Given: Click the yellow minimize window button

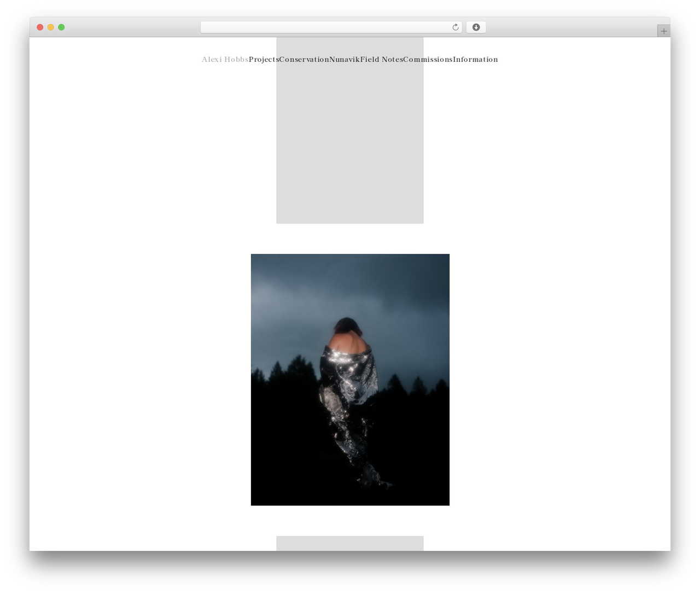Looking at the screenshot, I should (x=50, y=27).
